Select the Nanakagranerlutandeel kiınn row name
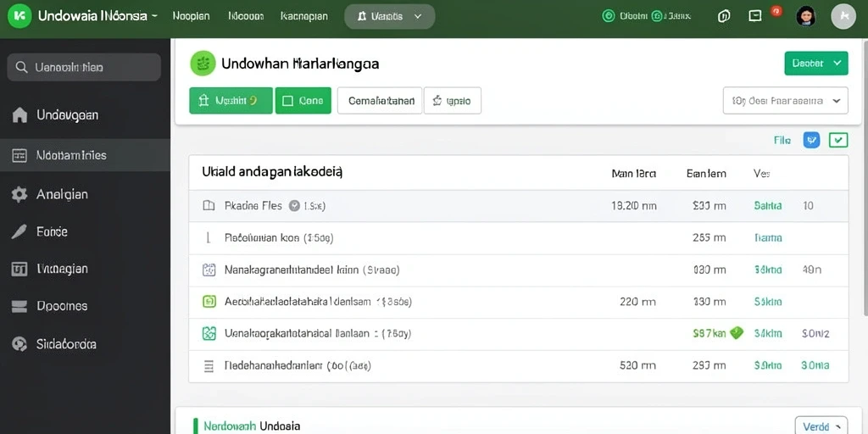The image size is (868, 434). click(312, 270)
